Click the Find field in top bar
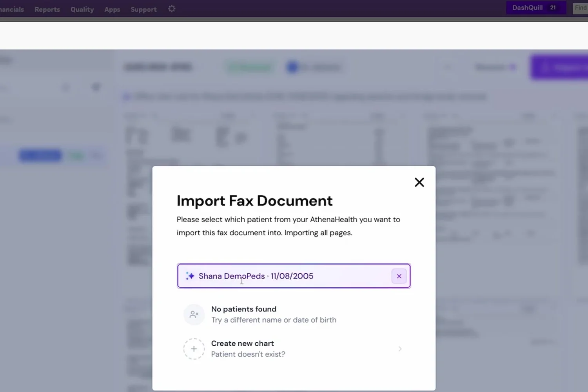The height and width of the screenshot is (392, 588). click(581, 8)
